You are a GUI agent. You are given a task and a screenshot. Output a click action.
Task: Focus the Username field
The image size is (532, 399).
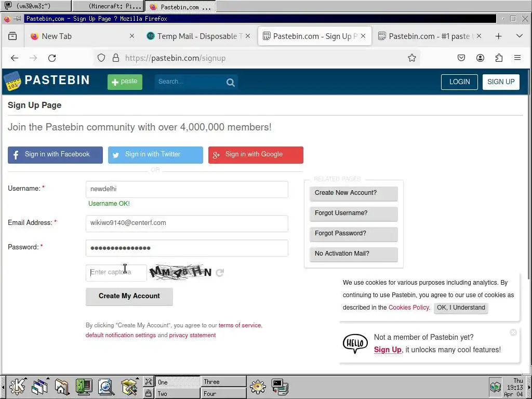(x=187, y=189)
